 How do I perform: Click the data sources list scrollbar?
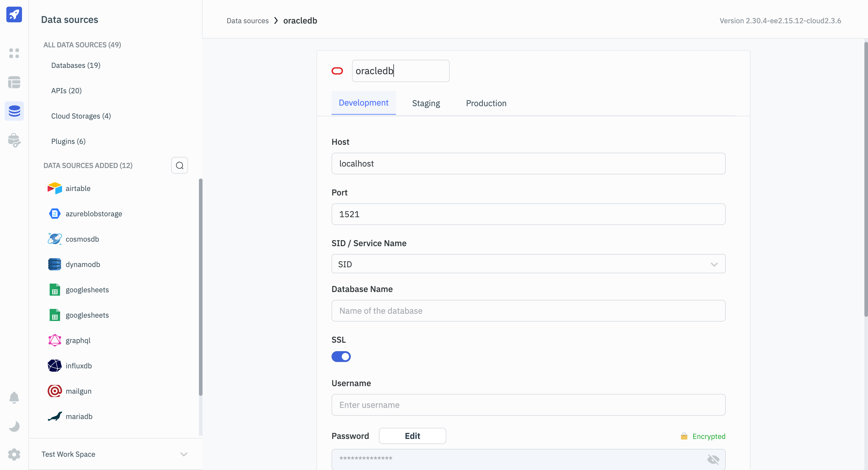point(200,287)
